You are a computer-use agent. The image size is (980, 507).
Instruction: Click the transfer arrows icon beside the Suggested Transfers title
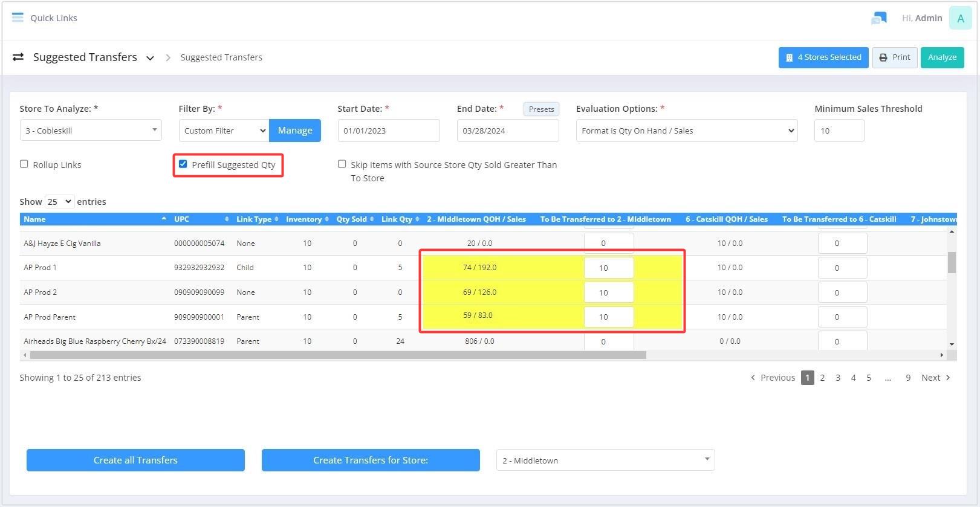tap(18, 57)
